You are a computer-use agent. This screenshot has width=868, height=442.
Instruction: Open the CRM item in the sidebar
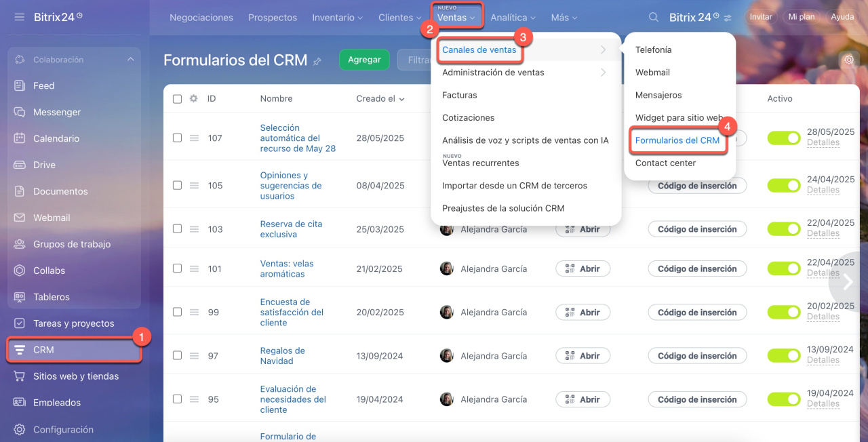coord(74,350)
